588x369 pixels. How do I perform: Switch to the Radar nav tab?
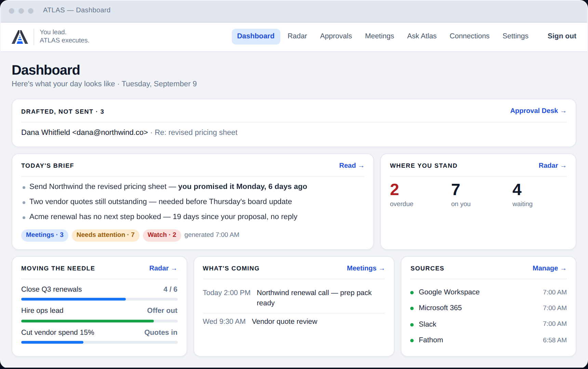click(x=297, y=36)
